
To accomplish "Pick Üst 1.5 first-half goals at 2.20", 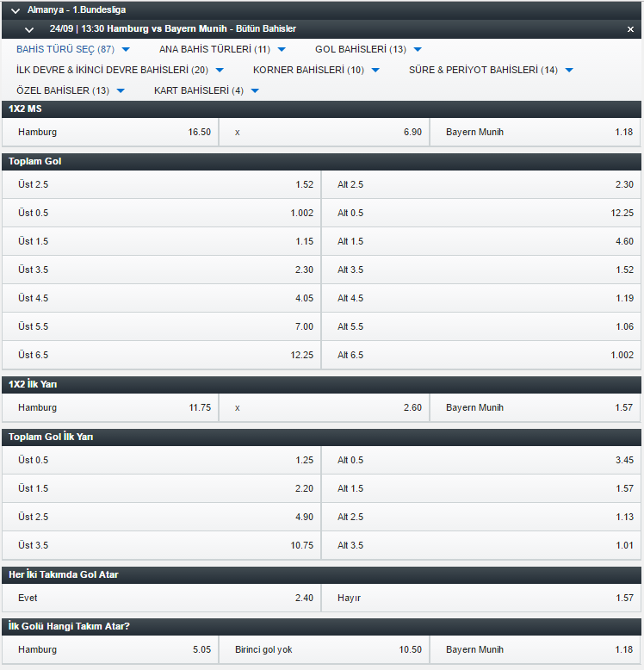I will pos(162,488).
